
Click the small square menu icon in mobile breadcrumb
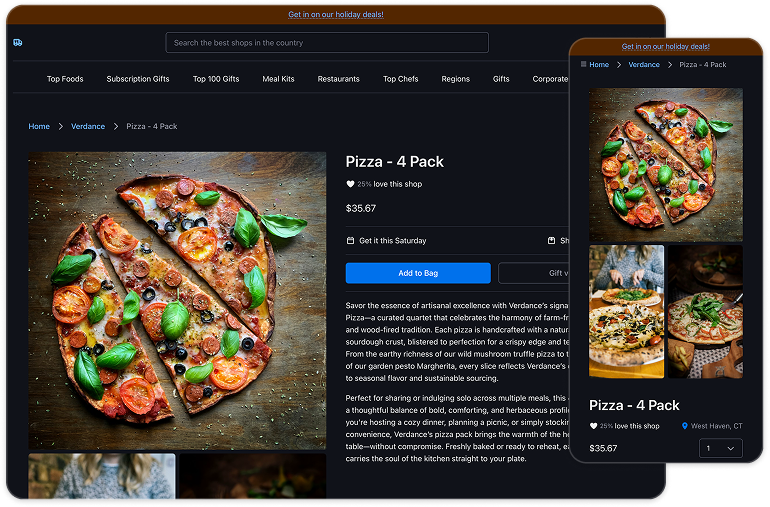583,64
